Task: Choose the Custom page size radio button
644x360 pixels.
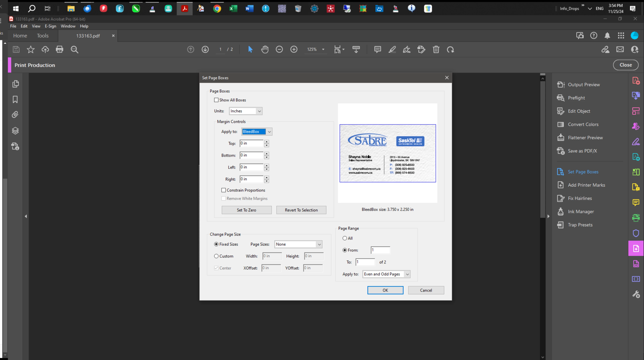Action: [x=216, y=256]
